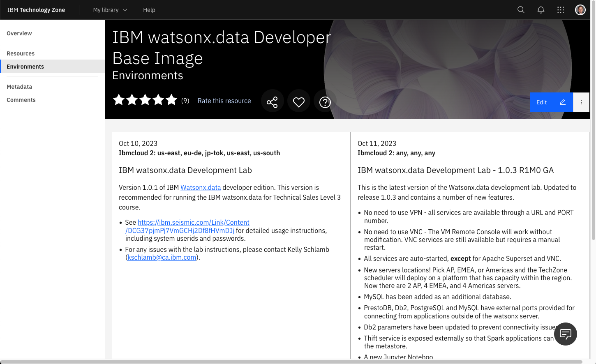Image resolution: width=596 pixels, height=364 pixels.
Task: Open overflow menu beside Edit
Action: [x=581, y=102]
